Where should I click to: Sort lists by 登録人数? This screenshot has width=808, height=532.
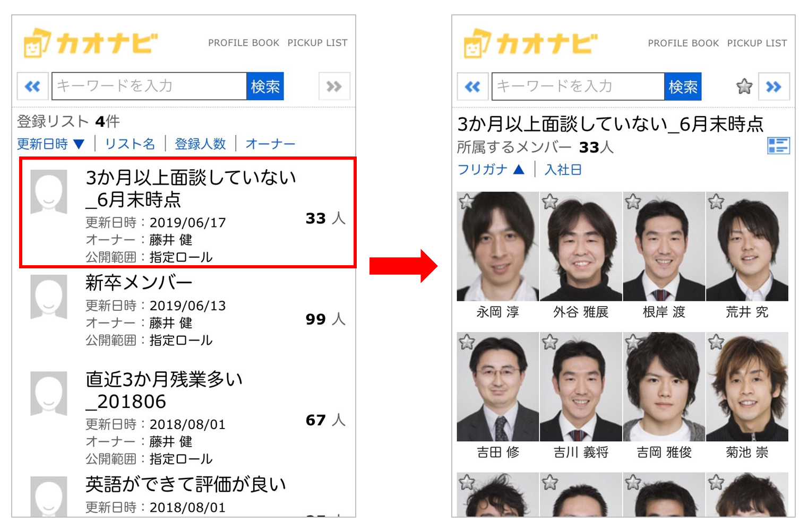point(200,144)
